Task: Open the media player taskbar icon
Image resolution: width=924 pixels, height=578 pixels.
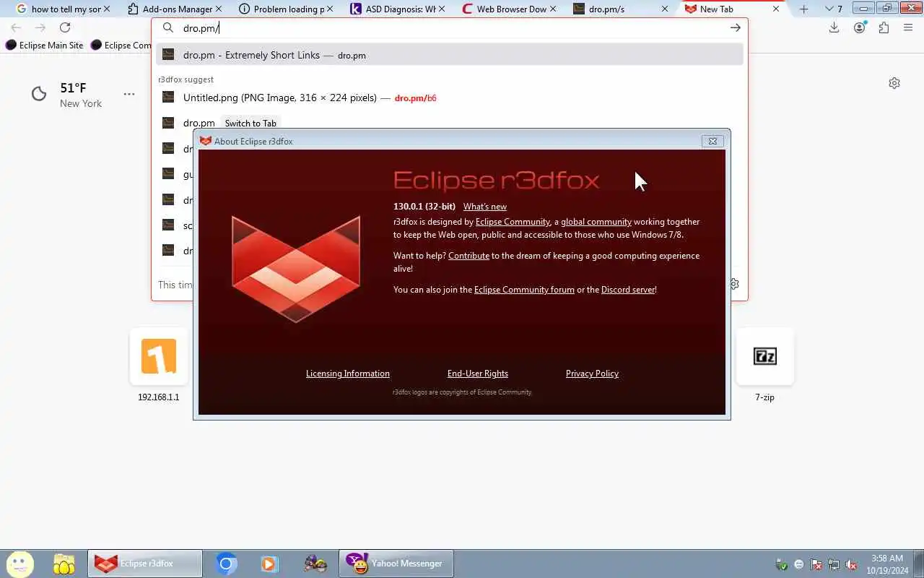Action: tap(269, 564)
